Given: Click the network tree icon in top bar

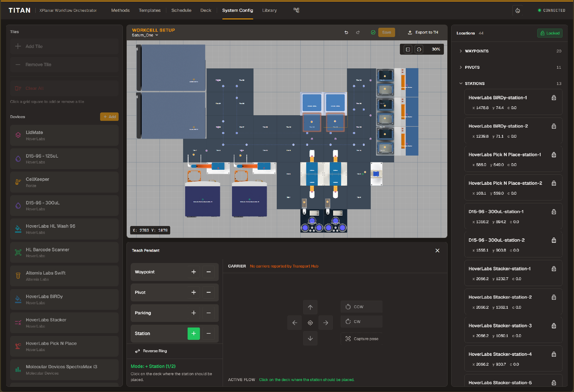Looking at the screenshot, I should [x=296, y=10].
